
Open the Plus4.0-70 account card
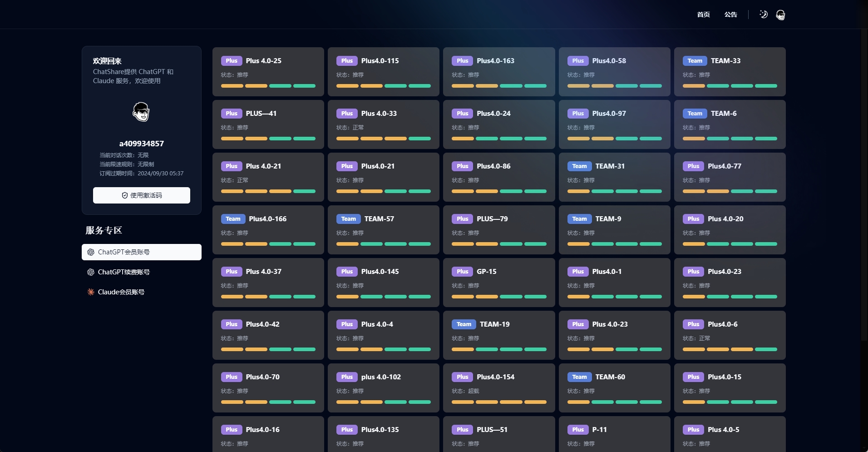click(x=268, y=388)
